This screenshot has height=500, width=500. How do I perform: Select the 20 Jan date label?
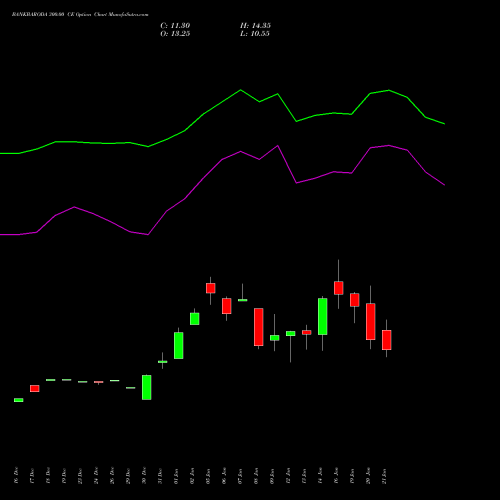[x=368, y=476]
